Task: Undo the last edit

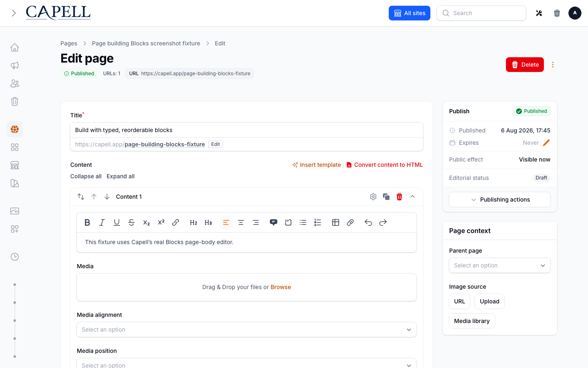Action: click(x=368, y=222)
